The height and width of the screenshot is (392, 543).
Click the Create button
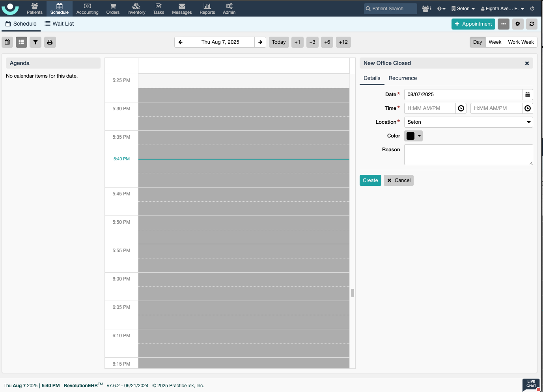pyautogui.click(x=370, y=180)
